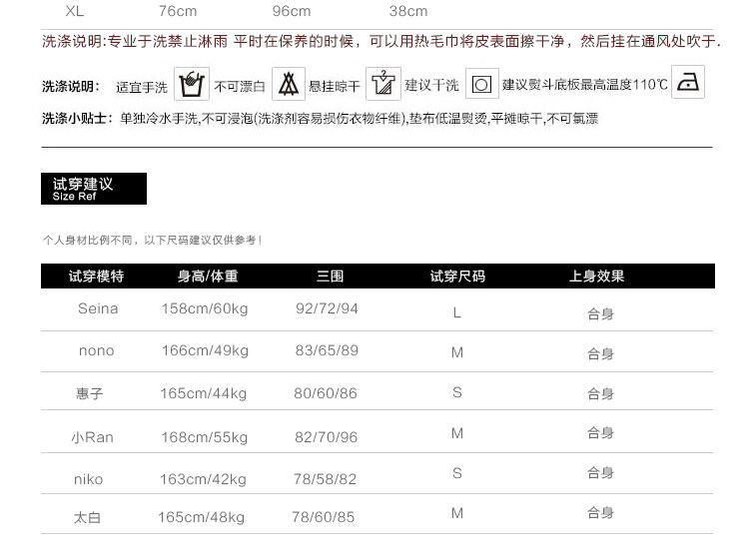The image size is (749, 560).
Task: Click the 身高/体重 column header
Action: click(x=208, y=277)
